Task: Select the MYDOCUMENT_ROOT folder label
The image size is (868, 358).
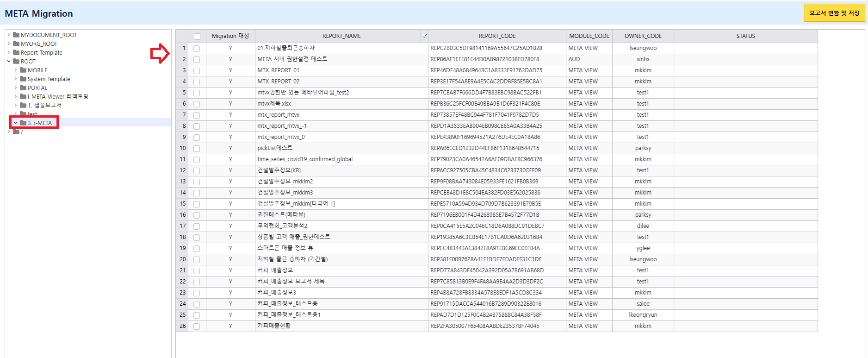Action: click(x=49, y=35)
